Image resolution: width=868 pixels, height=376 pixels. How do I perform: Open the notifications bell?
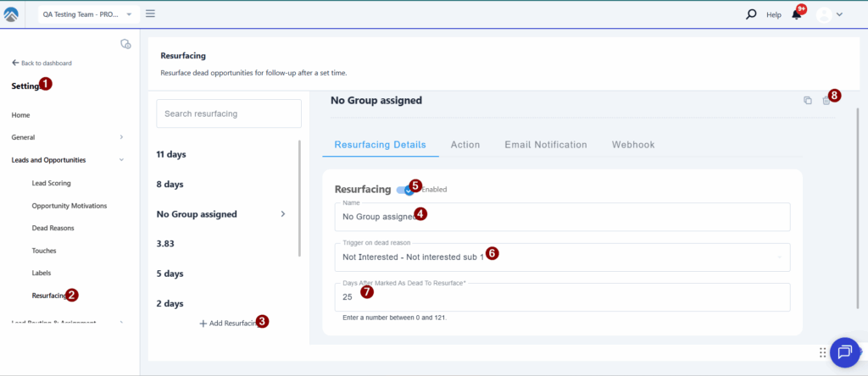click(796, 14)
